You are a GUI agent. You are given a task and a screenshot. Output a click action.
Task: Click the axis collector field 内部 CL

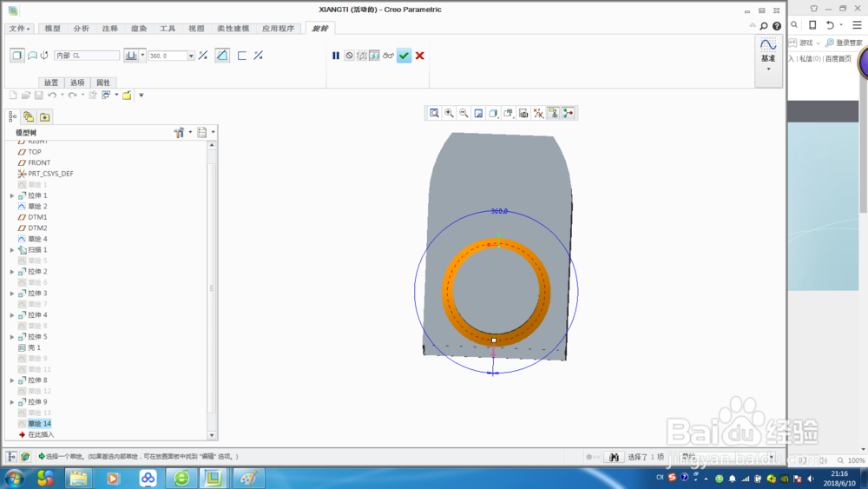(87, 56)
